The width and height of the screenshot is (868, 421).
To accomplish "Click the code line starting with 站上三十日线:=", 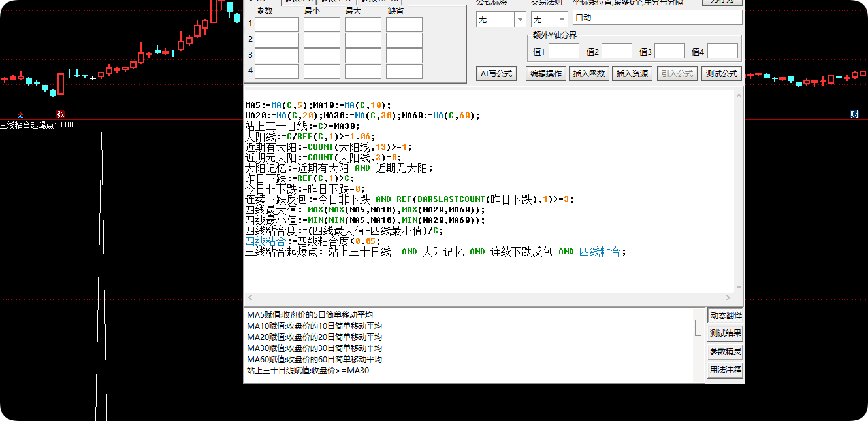I will 302,126.
